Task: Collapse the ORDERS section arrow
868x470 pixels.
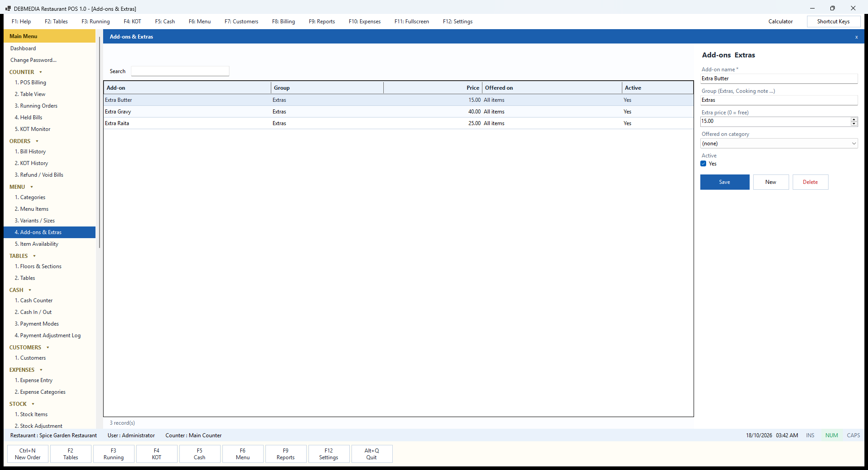Action: [x=37, y=141]
